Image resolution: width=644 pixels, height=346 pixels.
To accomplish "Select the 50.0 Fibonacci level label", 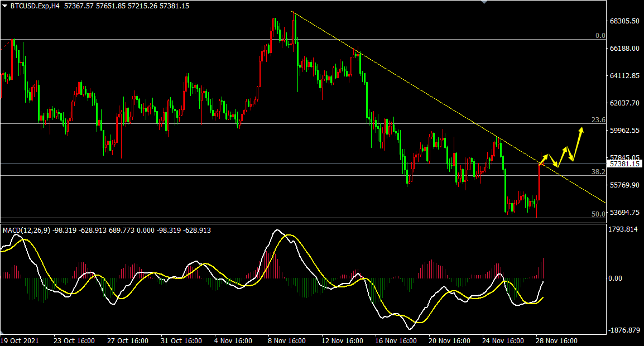I will coord(598,214).
